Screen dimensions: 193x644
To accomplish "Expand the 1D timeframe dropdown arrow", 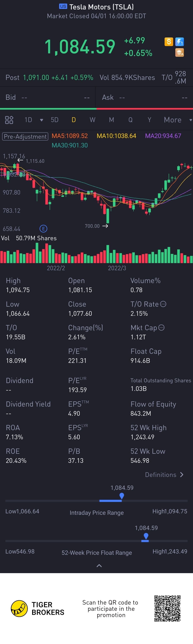I will tap(42, 120).
